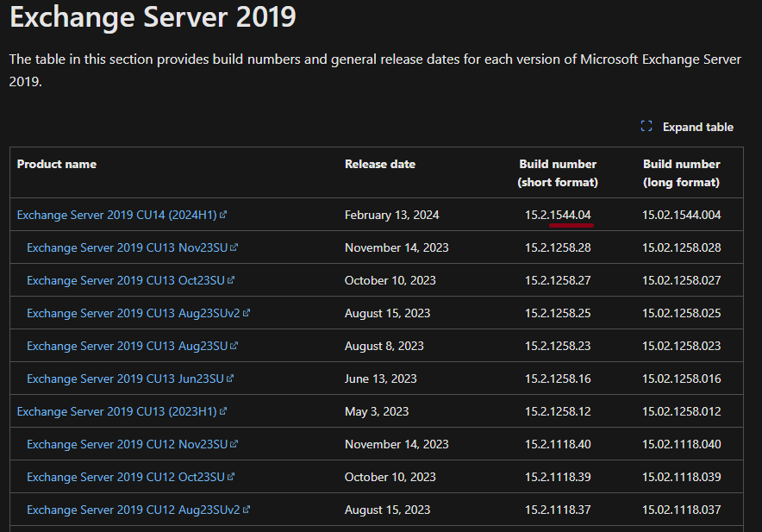Image resolution: width=762 pixels, height=532 pixels.
Task: Open Exchange Server 2019 CU13 (2023H1) link
Action: 116,411
